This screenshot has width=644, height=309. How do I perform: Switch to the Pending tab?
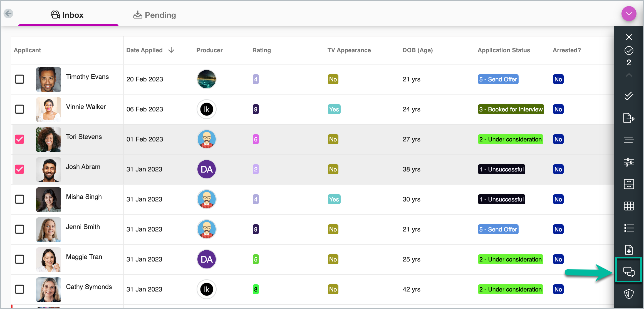pyautogui.click(x=155, y=15)
